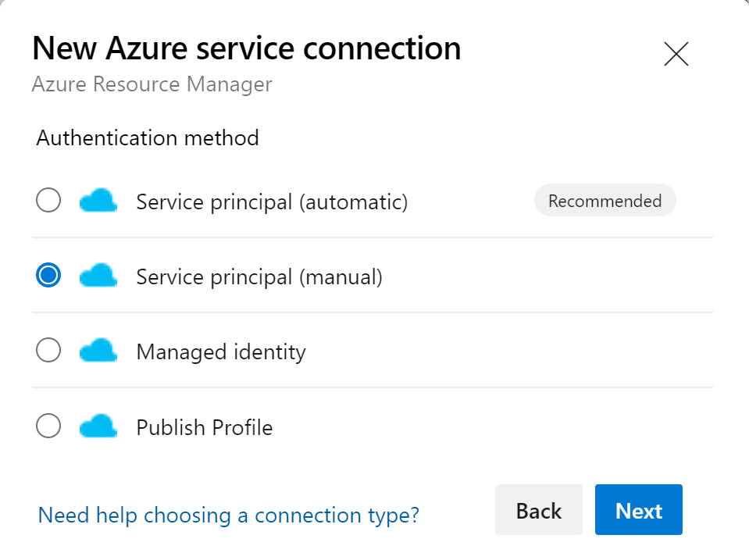Click the cloud icon beside Managed identity

98,350
